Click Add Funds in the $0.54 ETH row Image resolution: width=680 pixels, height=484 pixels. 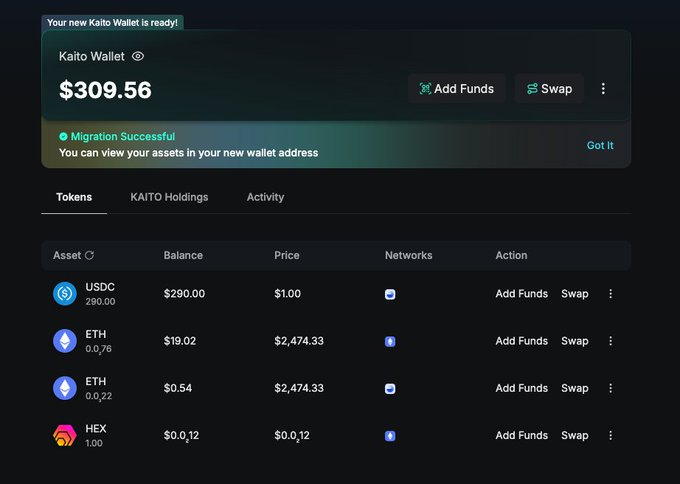[522, 388]
